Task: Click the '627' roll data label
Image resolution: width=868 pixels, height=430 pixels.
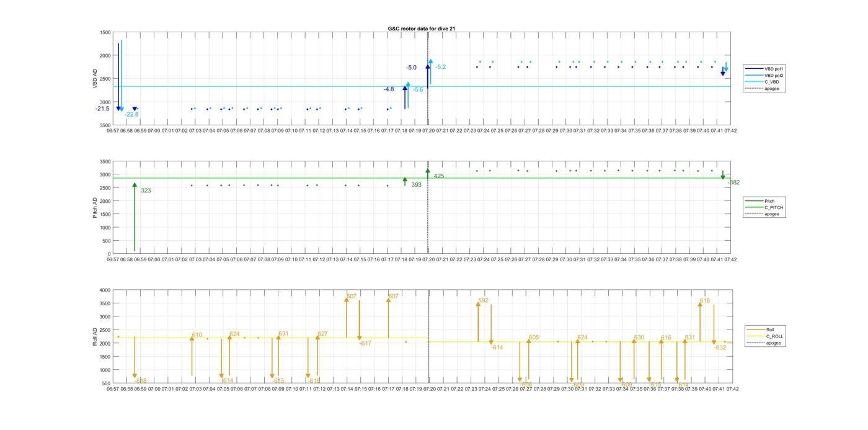Action: [322, 334]
